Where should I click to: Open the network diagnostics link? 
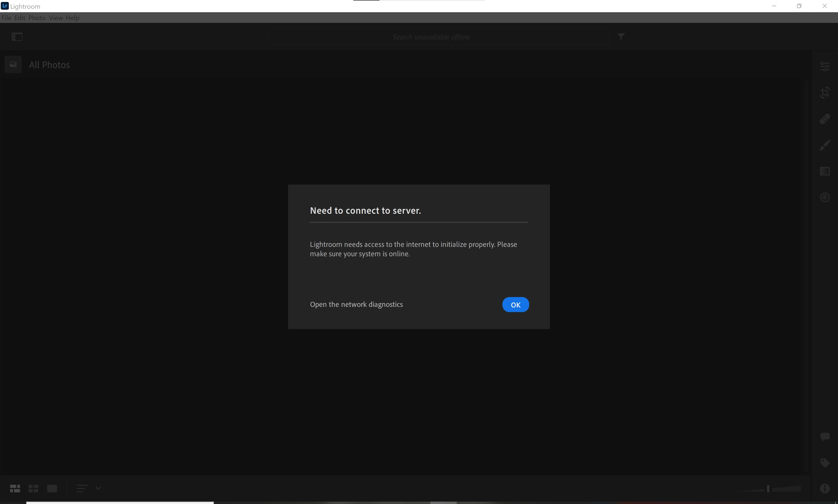356,304
